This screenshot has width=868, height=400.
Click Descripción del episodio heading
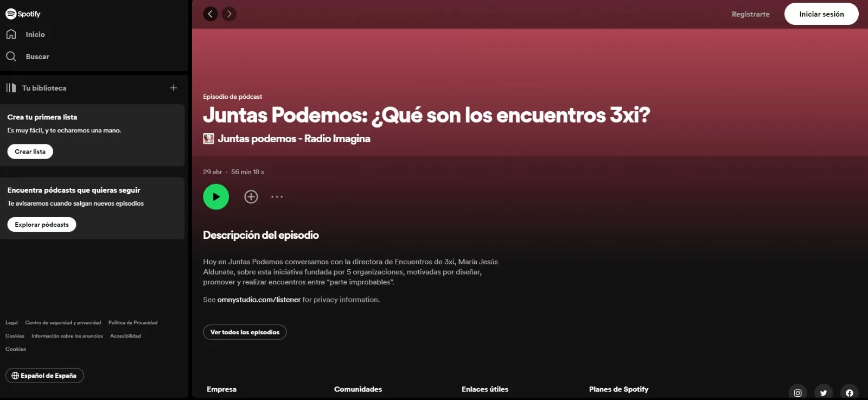tap(261, 235)
